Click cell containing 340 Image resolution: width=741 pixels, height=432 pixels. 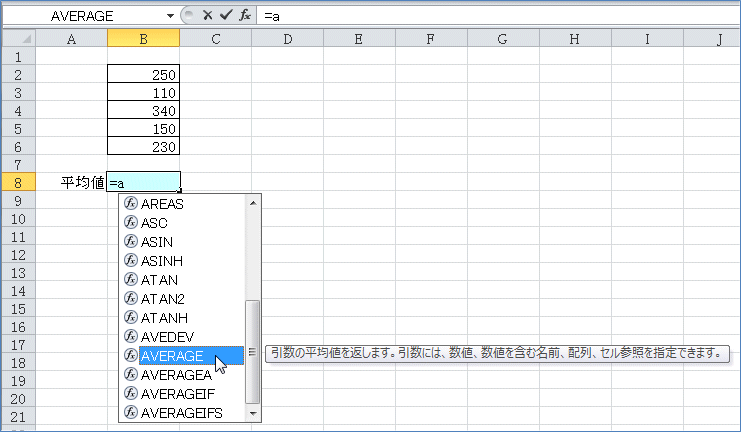(x=144, y=110)
